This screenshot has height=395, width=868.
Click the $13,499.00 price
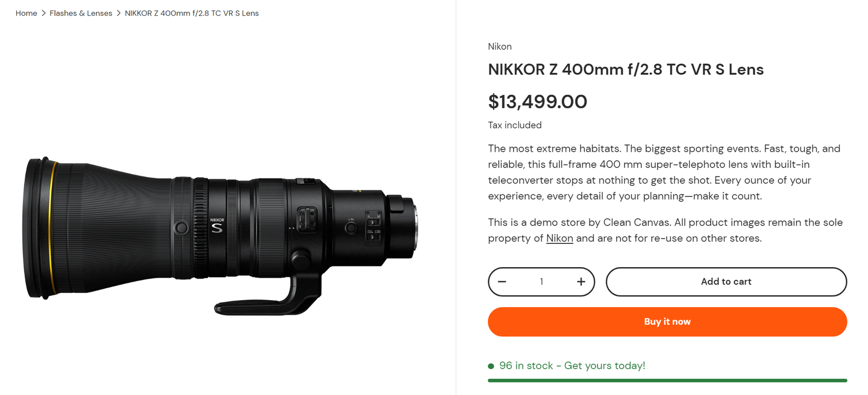[537, 102]
